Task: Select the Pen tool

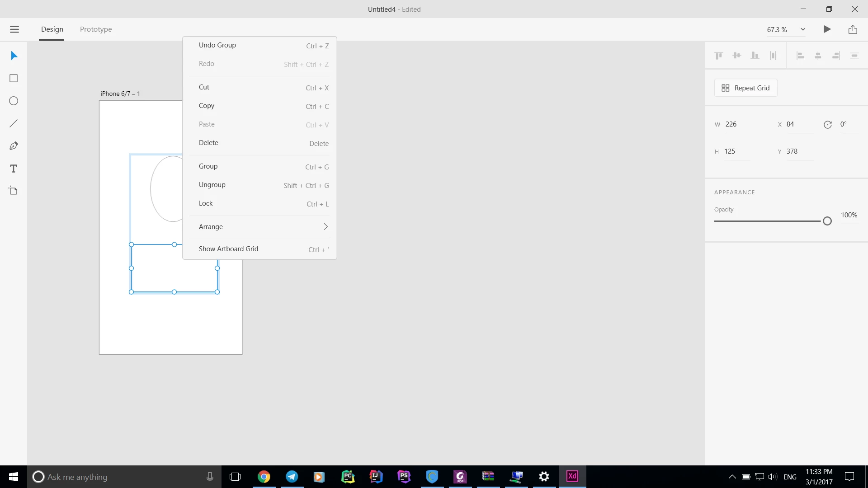Action: click(x=14, y=146)
